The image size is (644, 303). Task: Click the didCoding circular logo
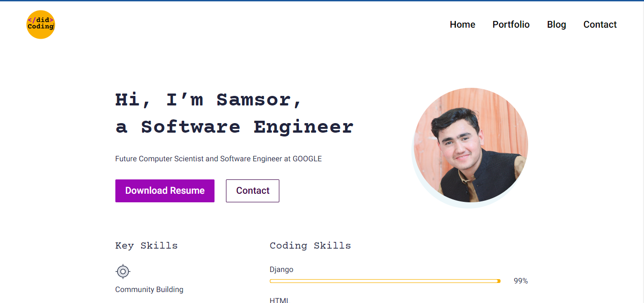pos(41,24)
